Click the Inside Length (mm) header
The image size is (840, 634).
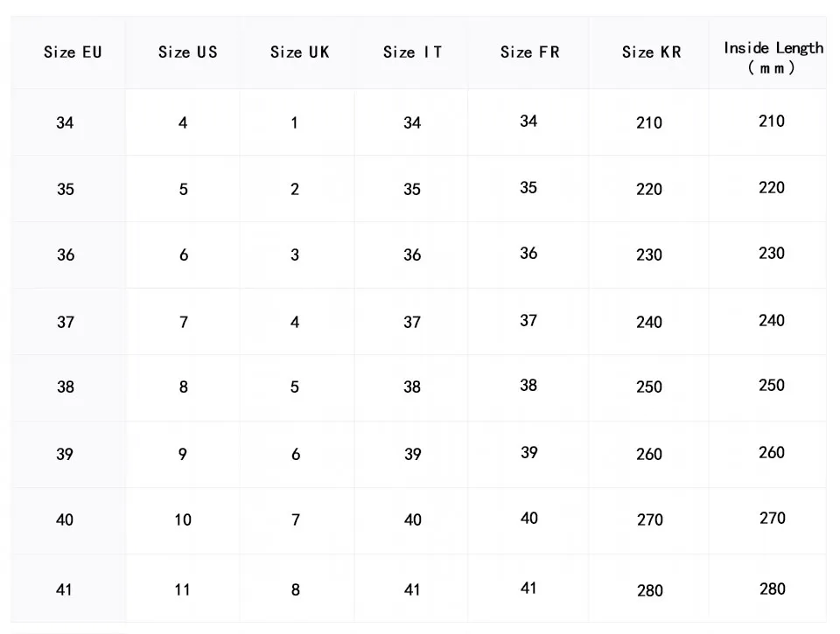pos(773,58)
